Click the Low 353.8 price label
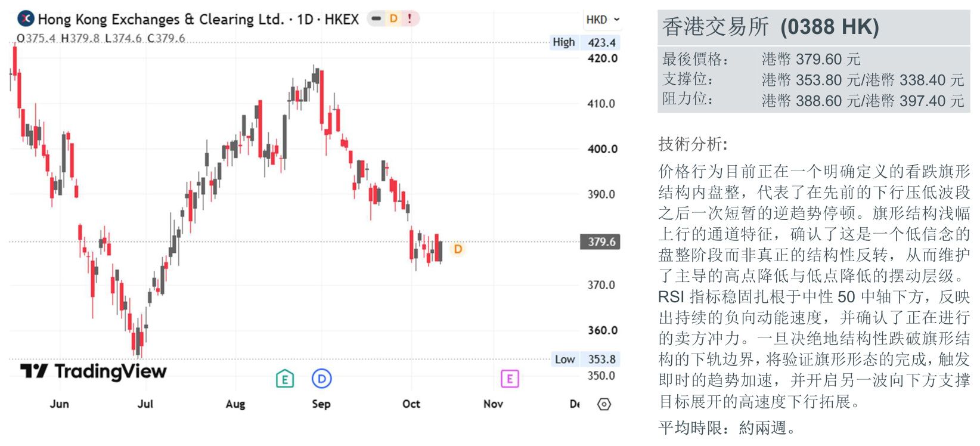The height and width of the screenshot is (446, 980). pyautogui.click(x=585, y=359)
